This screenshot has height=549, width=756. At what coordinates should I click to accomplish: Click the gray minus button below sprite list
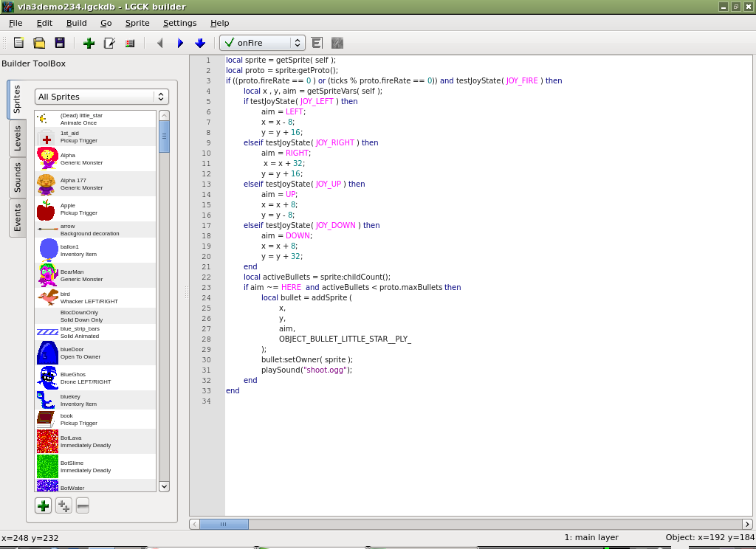83,505
